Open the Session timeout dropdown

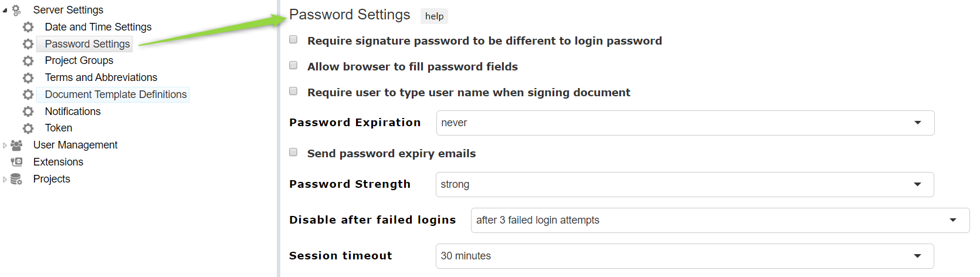[684, 256]
